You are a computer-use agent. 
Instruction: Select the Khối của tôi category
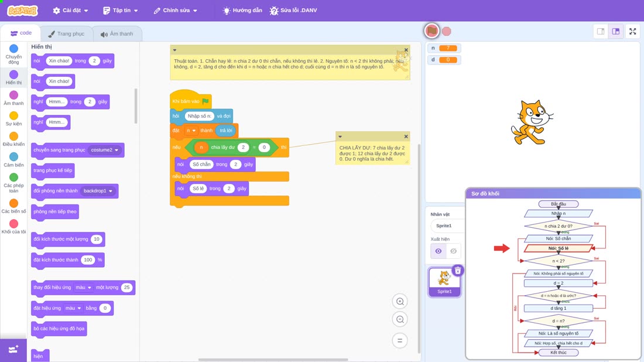(13, 227)
